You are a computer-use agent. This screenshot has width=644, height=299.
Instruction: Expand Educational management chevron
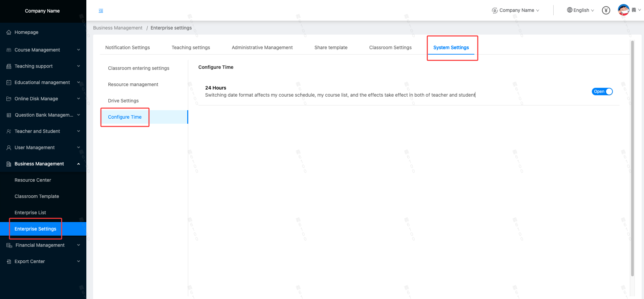[79, 82]
